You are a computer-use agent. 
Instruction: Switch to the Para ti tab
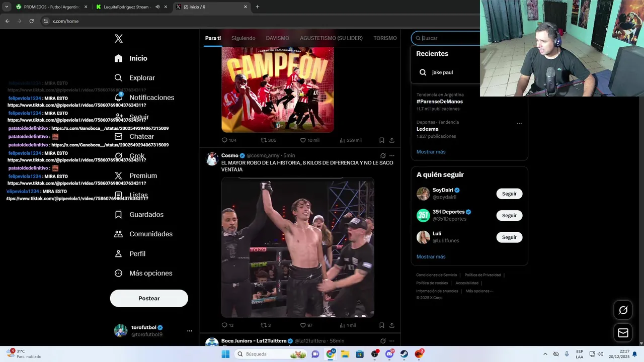click(x=213, y=38)
